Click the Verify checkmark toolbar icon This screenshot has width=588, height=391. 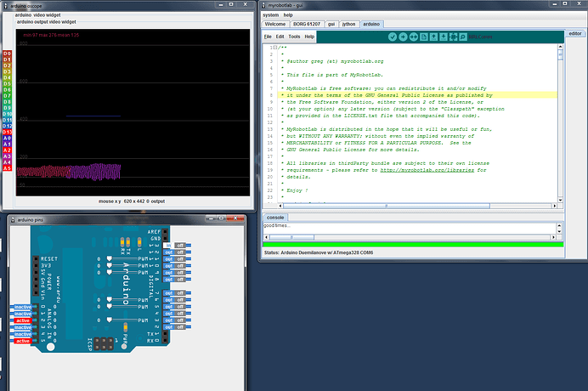point(393,37)
